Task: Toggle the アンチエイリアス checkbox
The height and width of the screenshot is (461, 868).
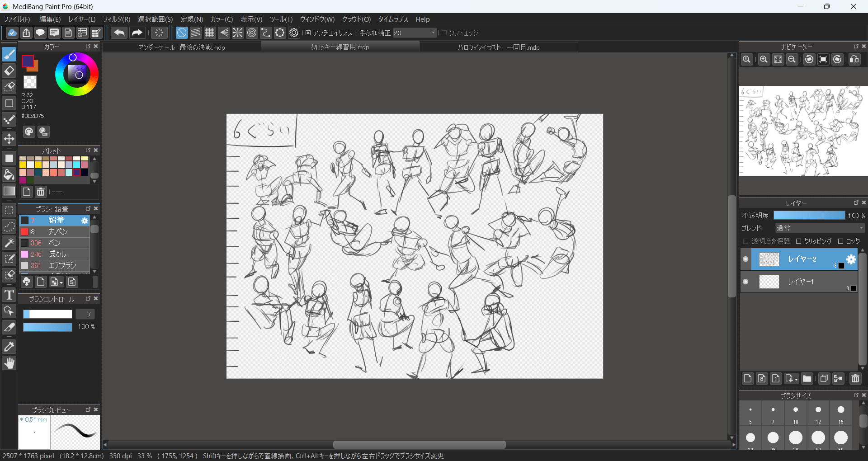Action: click(x=308, y=33)
